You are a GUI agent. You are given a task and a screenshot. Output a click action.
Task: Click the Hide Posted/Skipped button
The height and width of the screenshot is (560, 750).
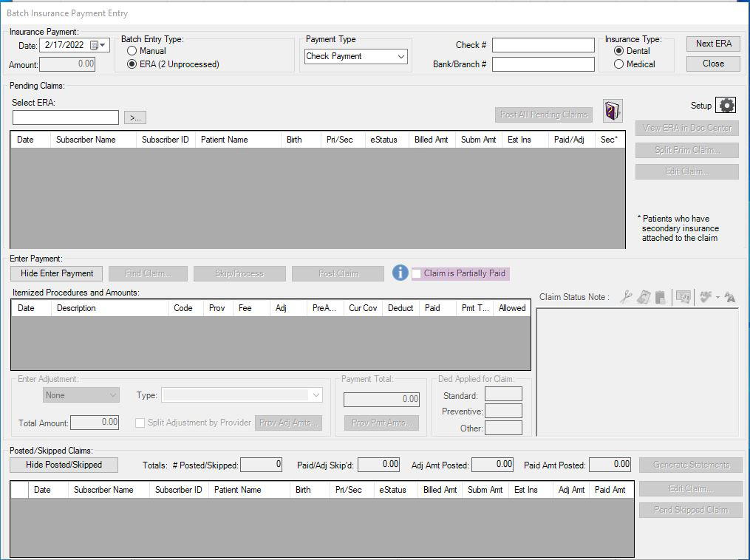(65, 465)
